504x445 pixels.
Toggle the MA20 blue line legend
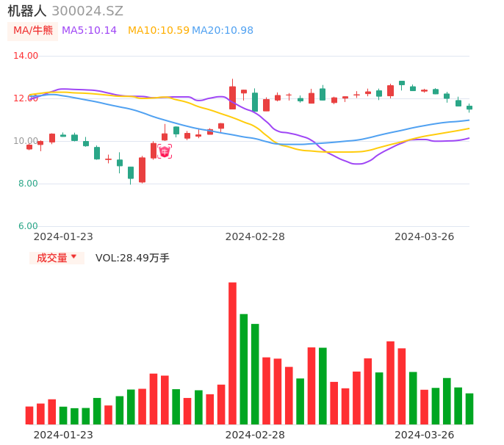click(222, 31)
